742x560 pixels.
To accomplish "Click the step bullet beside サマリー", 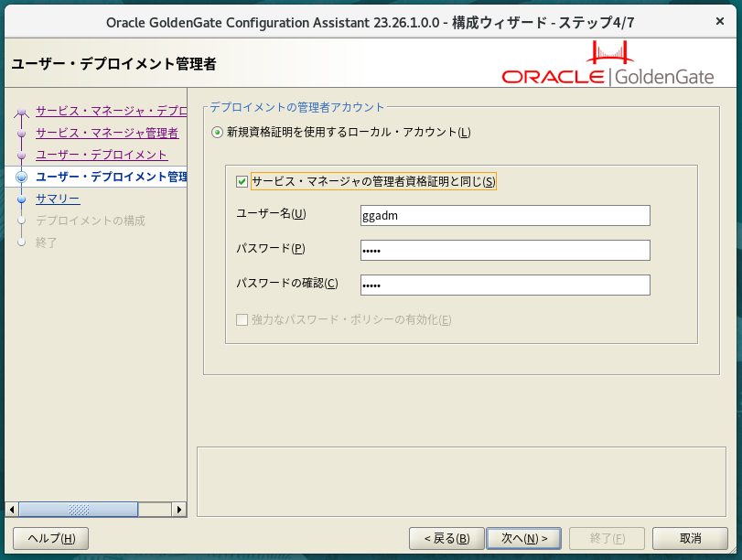I will pos(22,199).
